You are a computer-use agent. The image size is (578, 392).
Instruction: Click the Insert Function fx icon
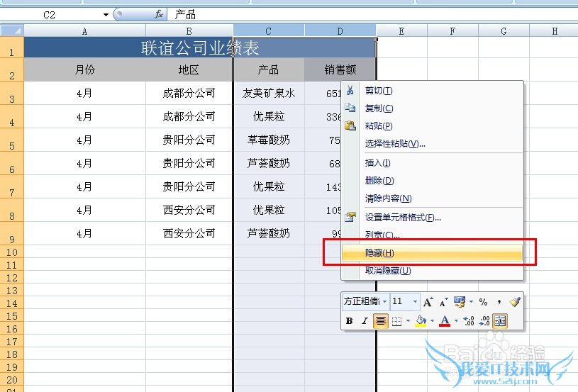(159, 14)
